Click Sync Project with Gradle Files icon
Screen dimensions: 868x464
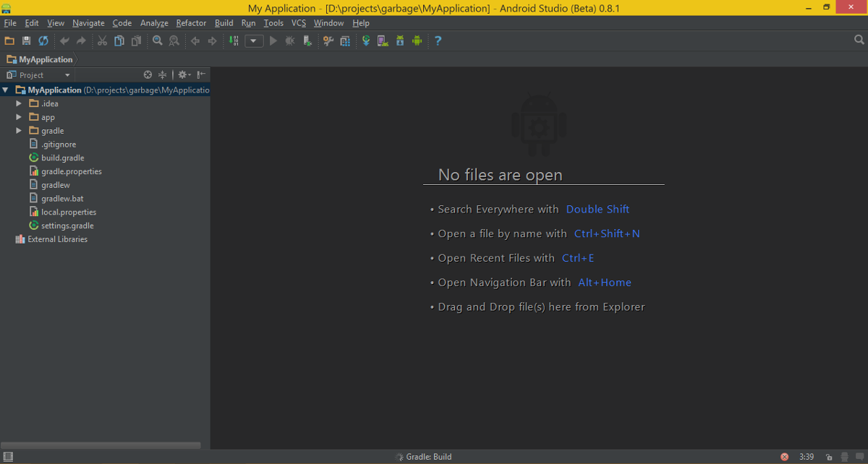coord(366,41)
